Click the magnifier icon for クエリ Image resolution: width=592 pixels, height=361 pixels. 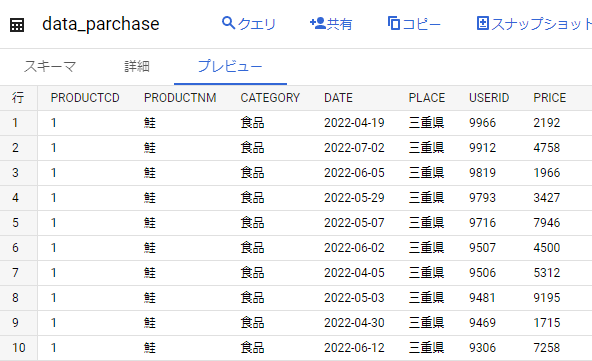coord(228,23)
